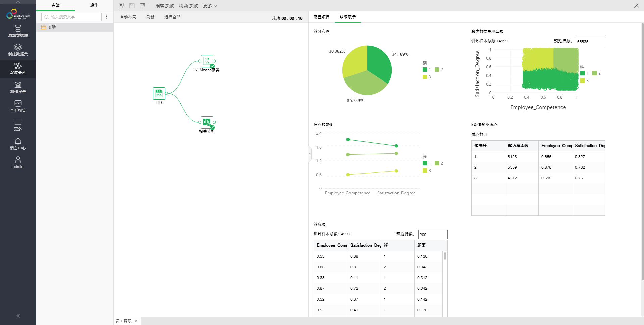Expand the 更多 toolbar dropdown
644x325 pixels.
click(210, 6)
